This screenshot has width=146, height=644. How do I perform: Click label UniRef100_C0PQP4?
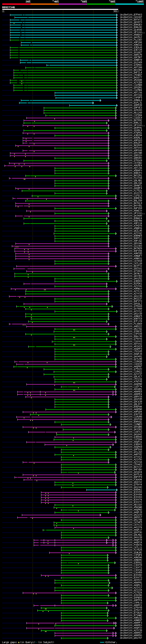click(x=131, y=555)
